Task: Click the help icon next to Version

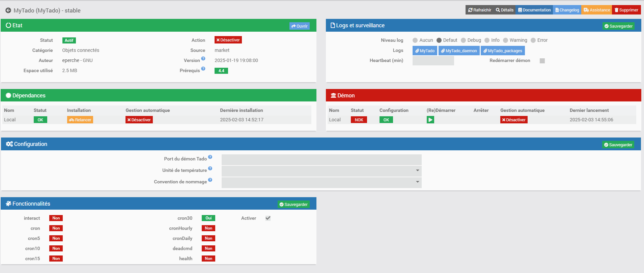Action: 203,59
